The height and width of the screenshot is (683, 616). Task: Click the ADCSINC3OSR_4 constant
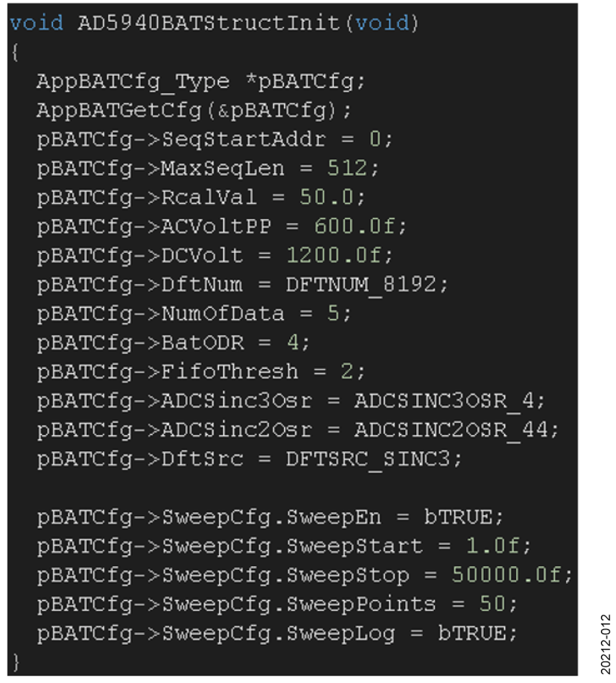443,400
